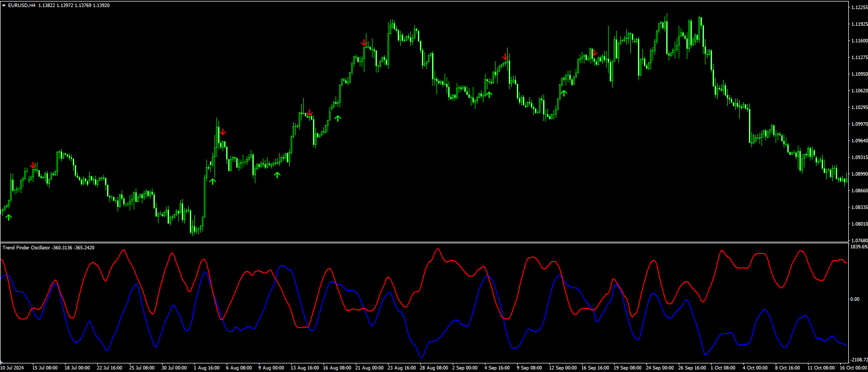Click the 1 Aug 16:00 time label

coord(207,368)
